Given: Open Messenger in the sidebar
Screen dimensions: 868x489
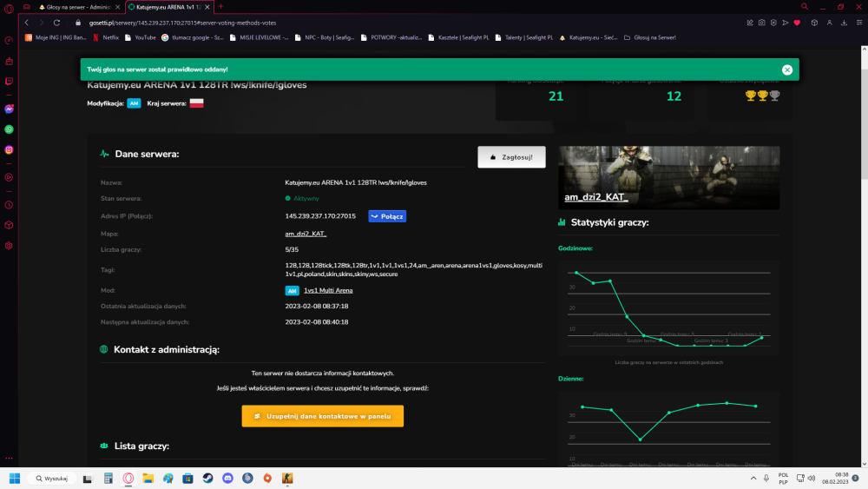Looking at the screenshot, I should tap(9, 109).
